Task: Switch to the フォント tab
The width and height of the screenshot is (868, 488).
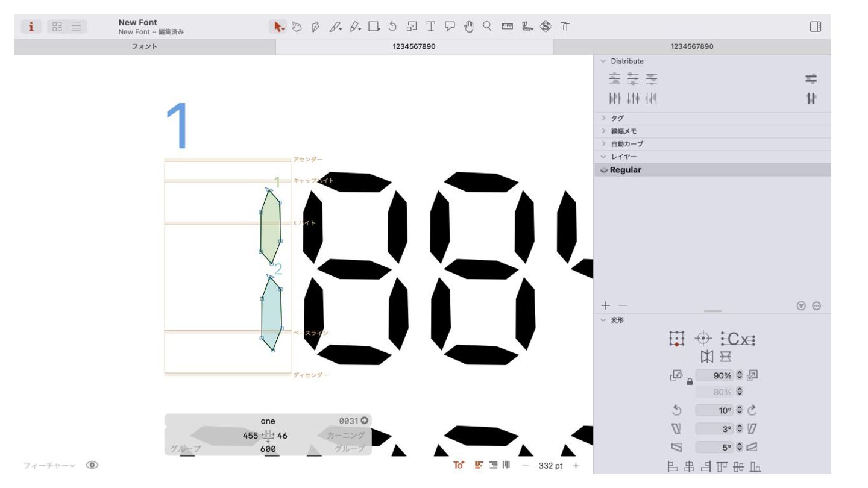Action: click(145, 47)
